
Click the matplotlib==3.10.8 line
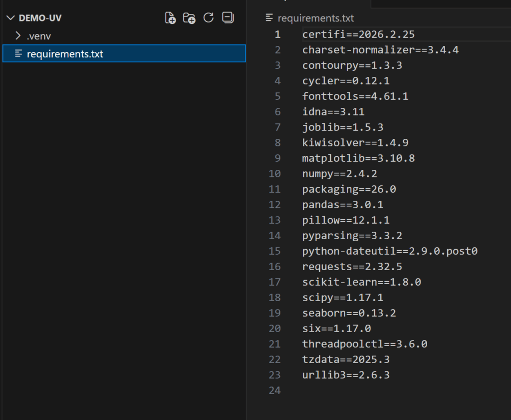(x=358, y=158)
